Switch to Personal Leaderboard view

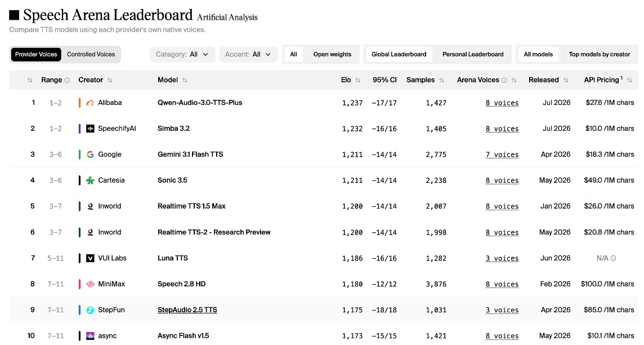click(473, 54)
